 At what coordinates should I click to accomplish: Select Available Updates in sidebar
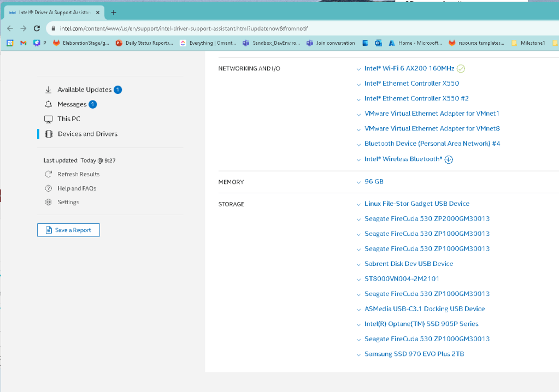pos(85,90)
